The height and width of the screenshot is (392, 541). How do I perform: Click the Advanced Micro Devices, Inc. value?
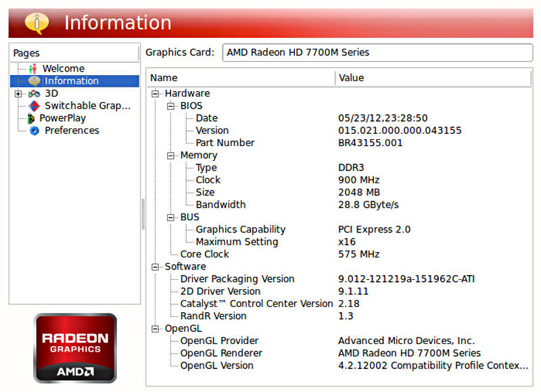click(406, 341)
